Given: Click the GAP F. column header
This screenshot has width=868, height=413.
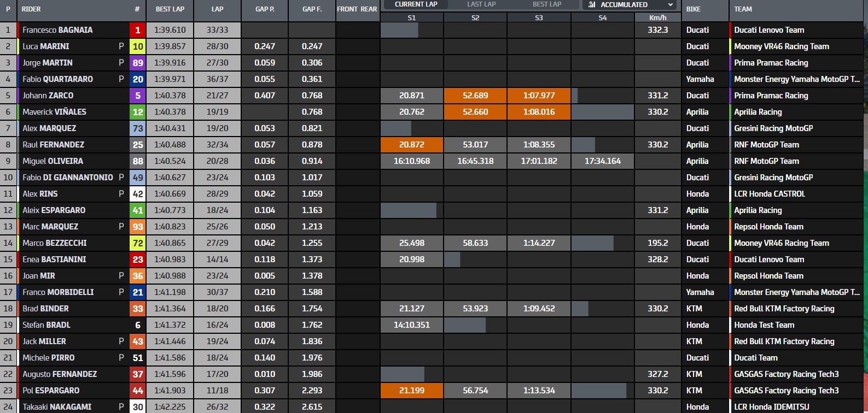Looking at the screenshot, I should 312,9.
